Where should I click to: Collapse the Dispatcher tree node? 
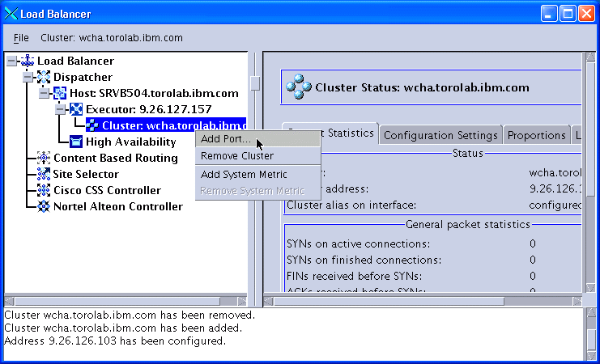click(28, 77)
